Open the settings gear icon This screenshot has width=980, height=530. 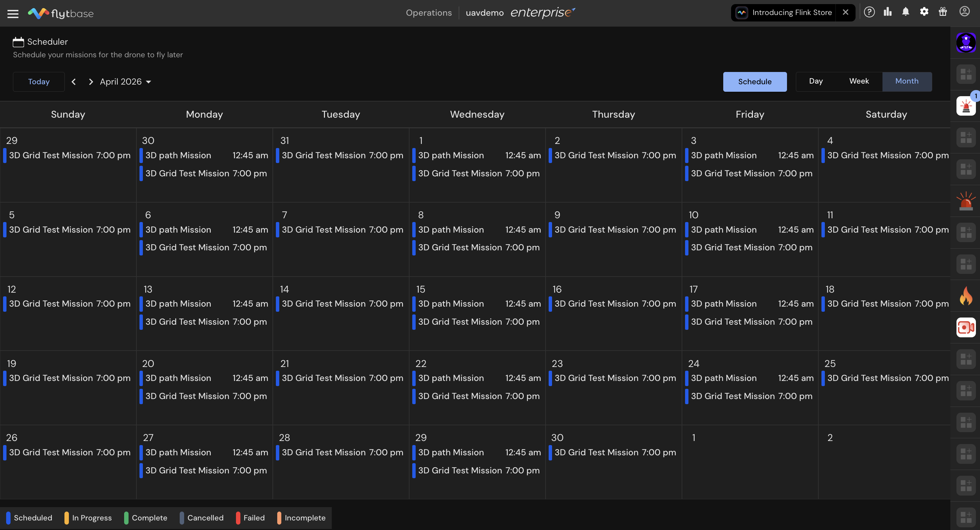924,12
